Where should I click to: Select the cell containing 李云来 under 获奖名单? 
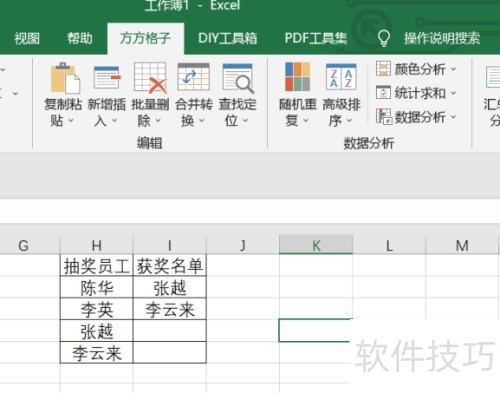[170, 309]
